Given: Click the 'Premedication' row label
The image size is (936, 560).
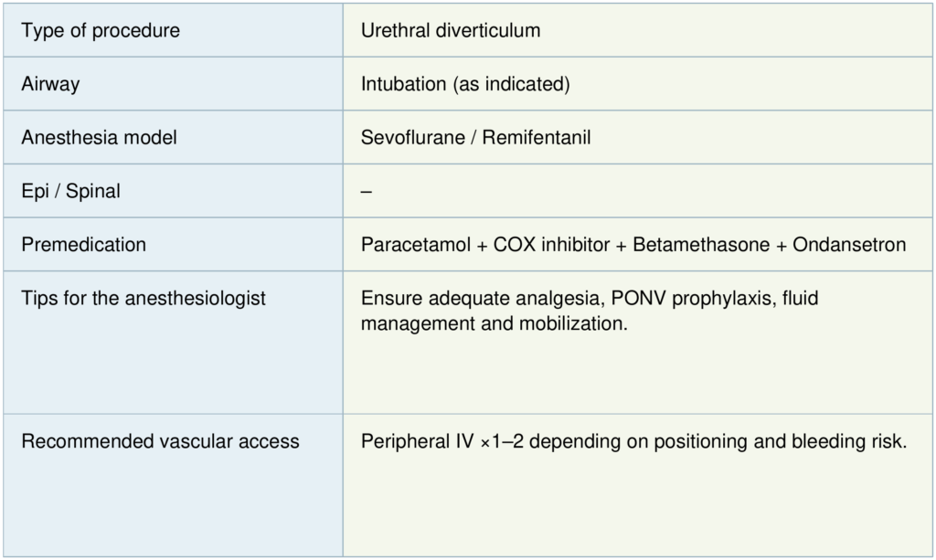Looking at the screenshot, I should coord(83,245).
